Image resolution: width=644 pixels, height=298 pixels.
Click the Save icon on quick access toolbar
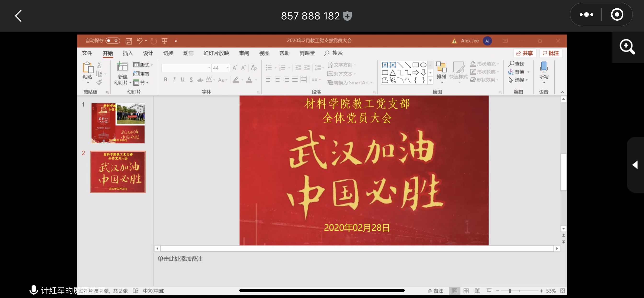point(129,41)
